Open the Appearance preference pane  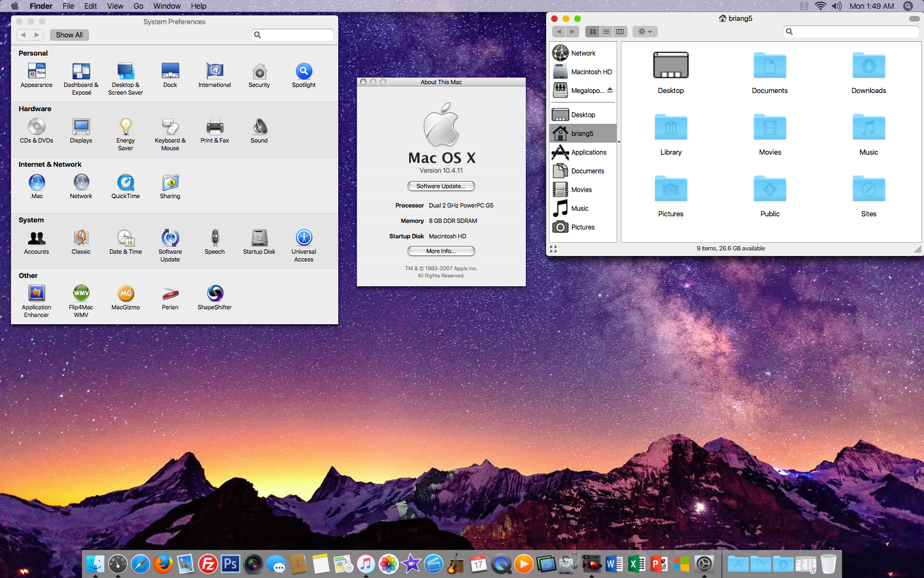36,75
